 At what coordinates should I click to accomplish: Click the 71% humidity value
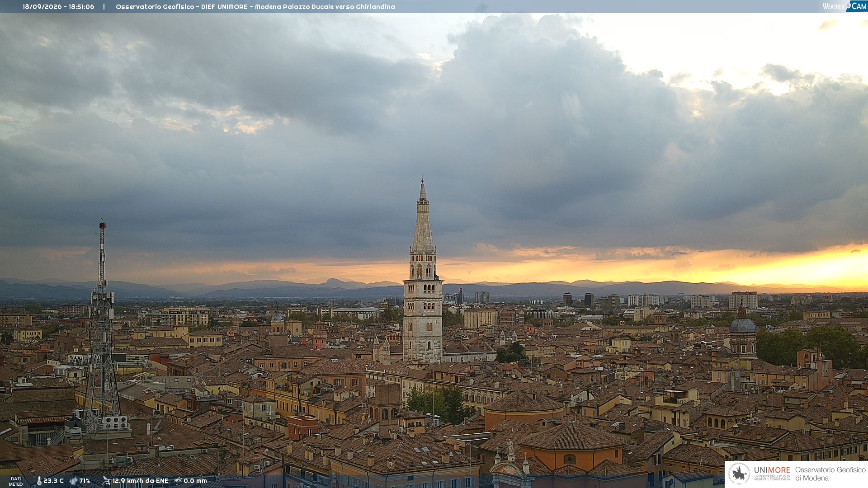85,481
